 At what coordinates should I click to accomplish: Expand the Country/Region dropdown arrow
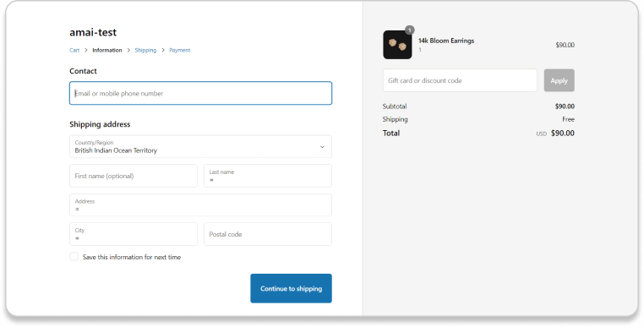coord(322,147)
